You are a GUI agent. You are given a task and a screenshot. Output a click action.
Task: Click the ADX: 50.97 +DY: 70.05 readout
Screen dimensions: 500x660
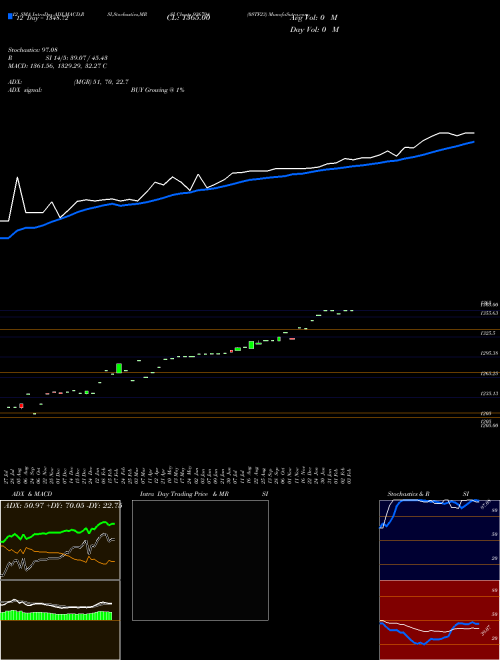(x=63, y=505)
